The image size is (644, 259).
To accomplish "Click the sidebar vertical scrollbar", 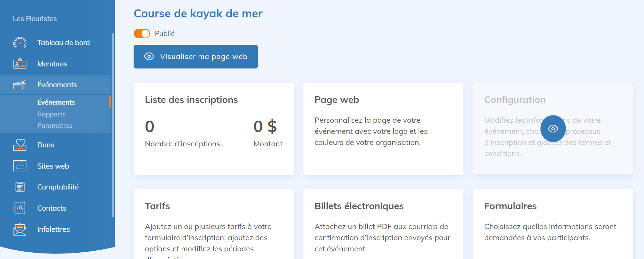I will click(x=113, y=125).
